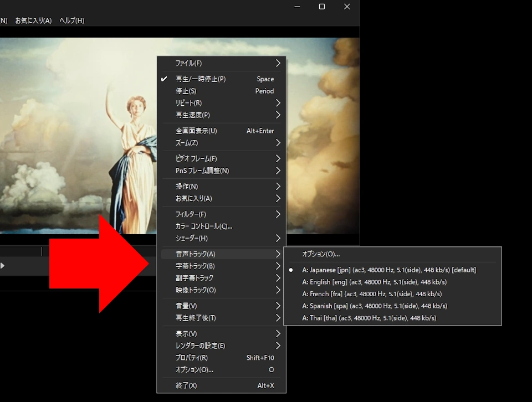Open the 映像トラック(O) submenu
This screenshot has width=532, height=402.
tap(222, 290)
